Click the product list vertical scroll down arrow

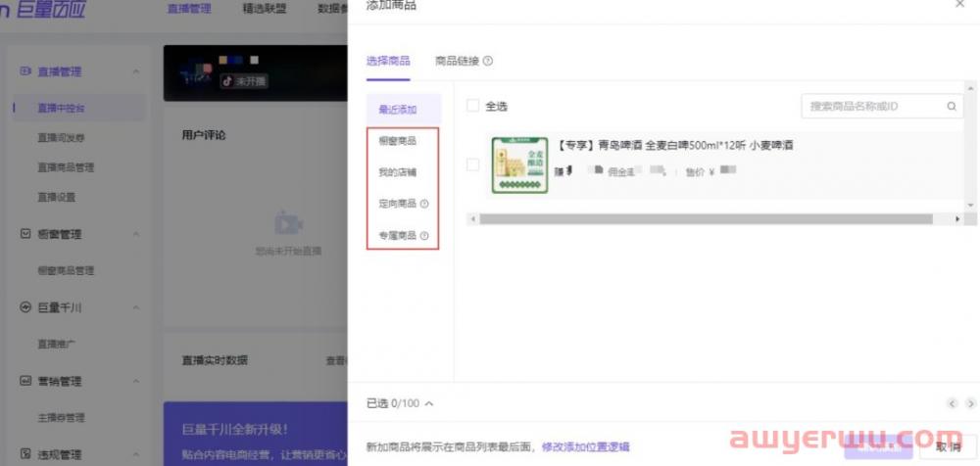point(970,205)
